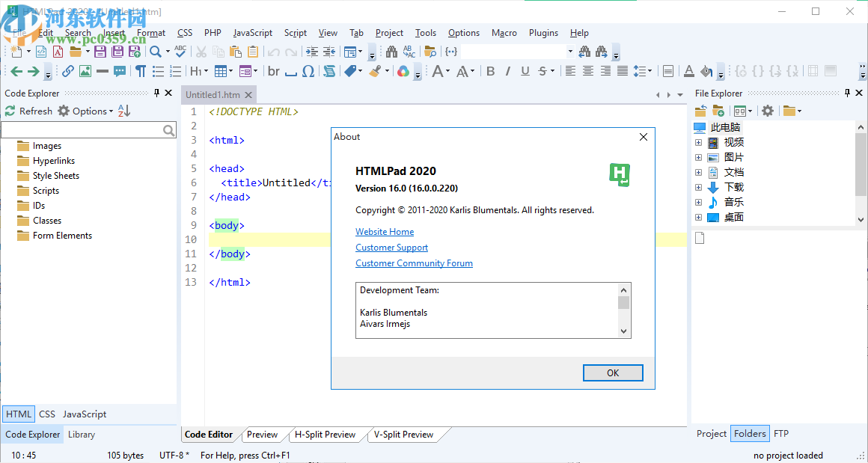The width and height of the screenshot is (868, 463).
Task: Align text center icon
Action: point(588,71)
